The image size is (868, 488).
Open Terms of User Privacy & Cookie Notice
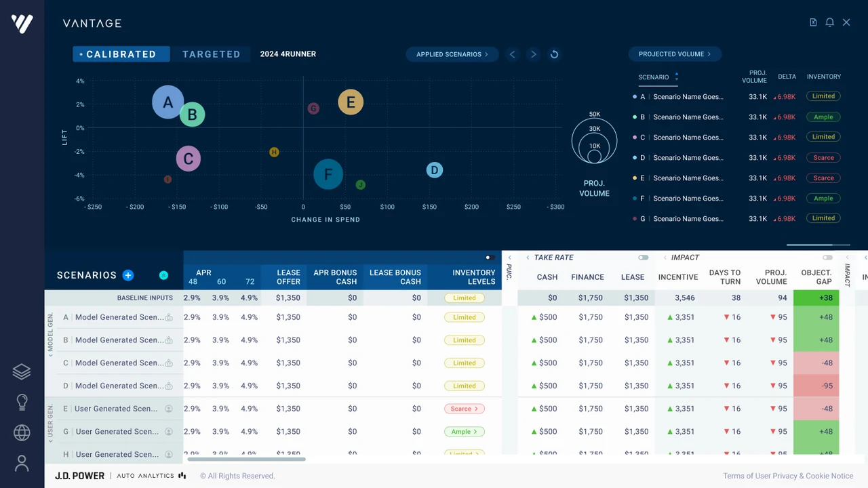pyautogui.click(x=788, y=476)
